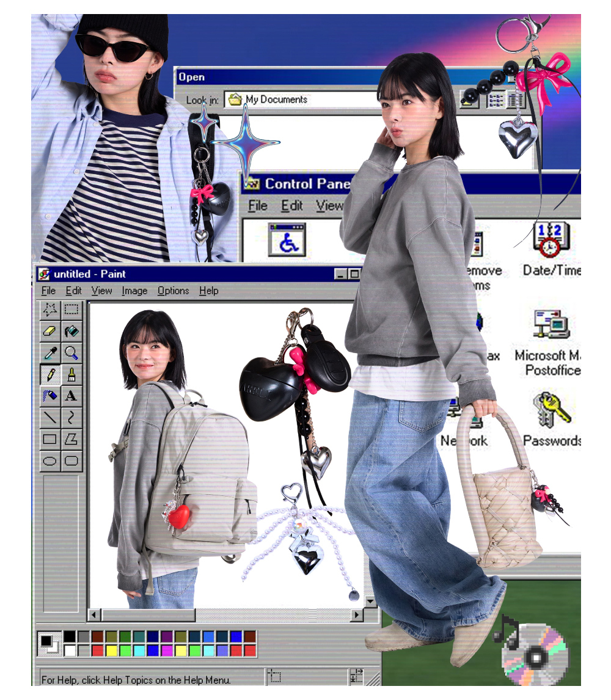
Task: Open the Help menu in Paint
Action: pyautogui.click(x=208, y=291)
